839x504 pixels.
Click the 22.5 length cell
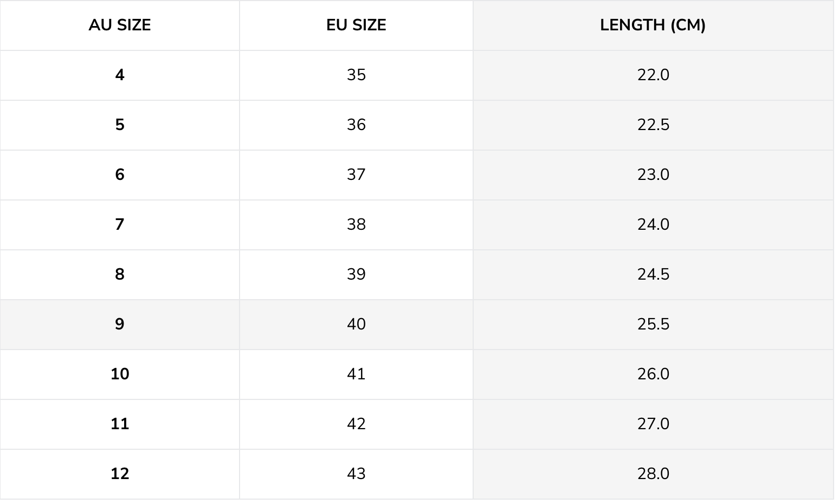pyautogui.click(x=653, y=125)
